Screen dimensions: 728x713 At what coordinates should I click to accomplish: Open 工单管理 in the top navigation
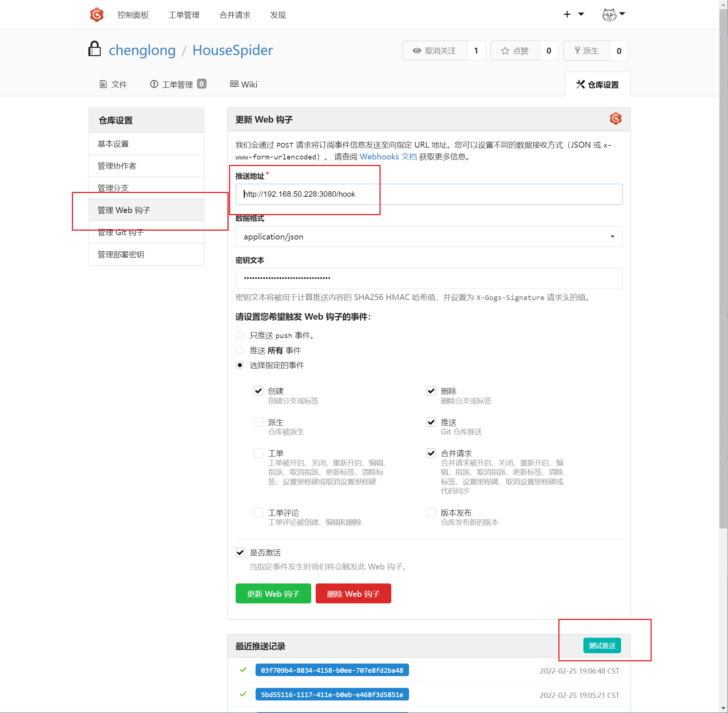184,15
